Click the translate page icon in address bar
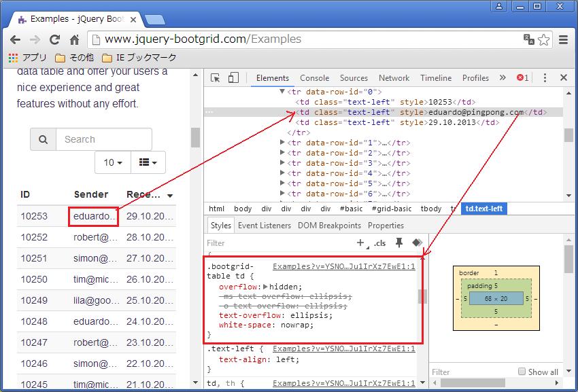 click(529, 39)
